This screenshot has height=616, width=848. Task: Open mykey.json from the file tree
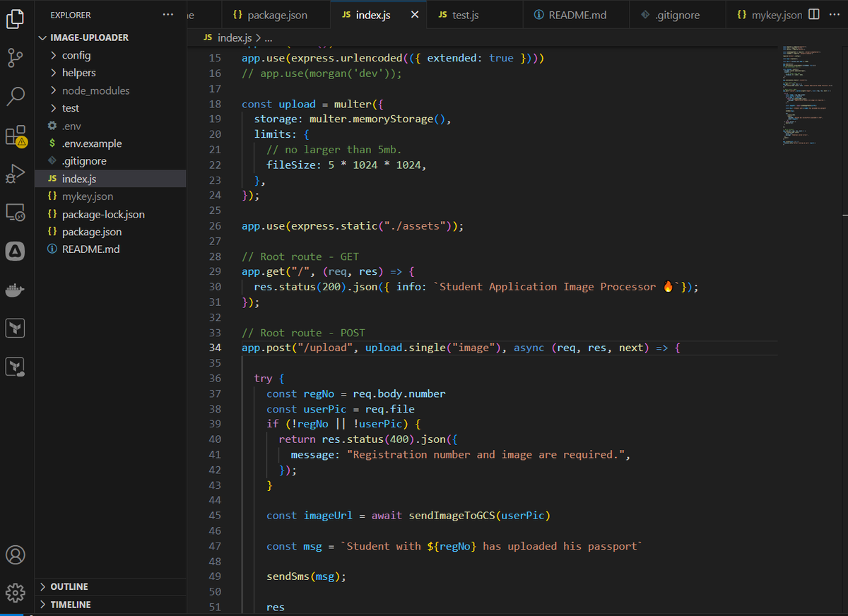tap(111, 196)
